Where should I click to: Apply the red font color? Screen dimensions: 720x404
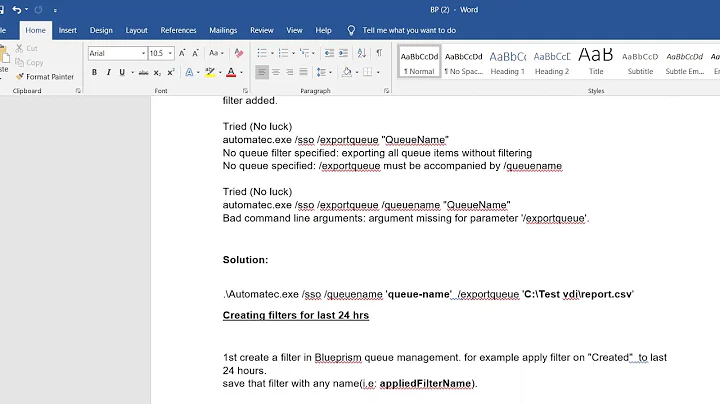(x=231, y=72)
